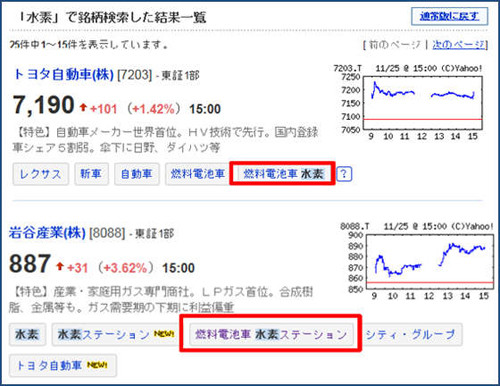500x386 pixels.
Task: Open トヨタ自動車(株) stock page link
Action: tap(64, 74)
